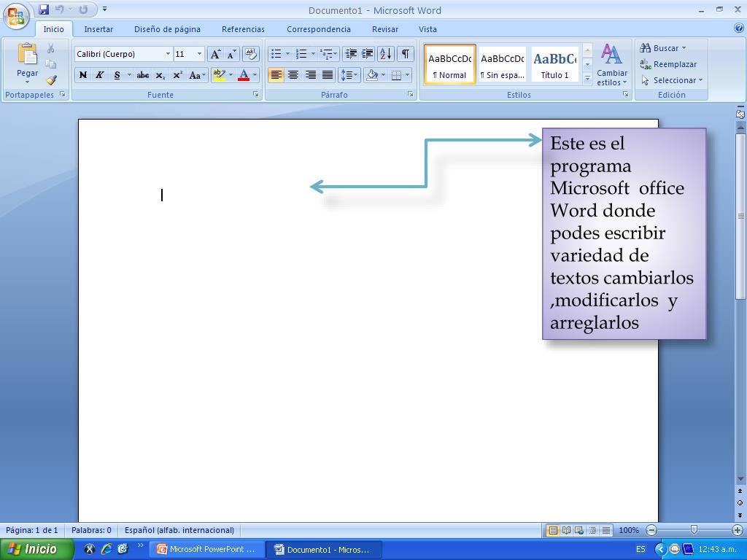Screen dimensions: 747x560
Task: Click the Redo arrow in the quick access toolbar
Action: [x=83, y=9]
